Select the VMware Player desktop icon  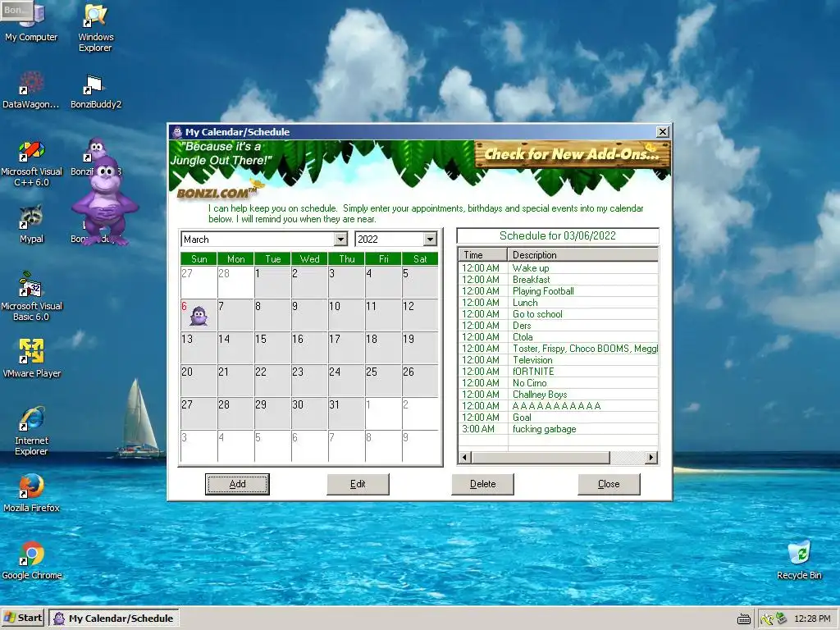pyautogui.click(x=32, y=358)
